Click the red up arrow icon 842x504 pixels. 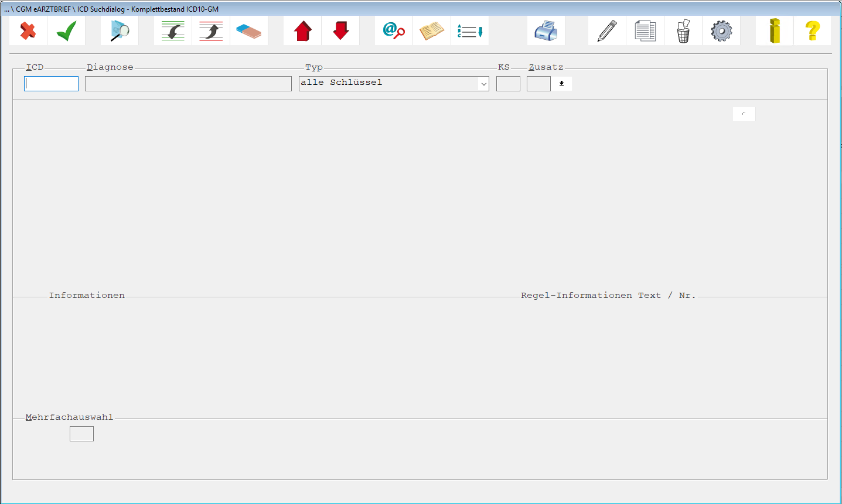click(x=302, y=30)
